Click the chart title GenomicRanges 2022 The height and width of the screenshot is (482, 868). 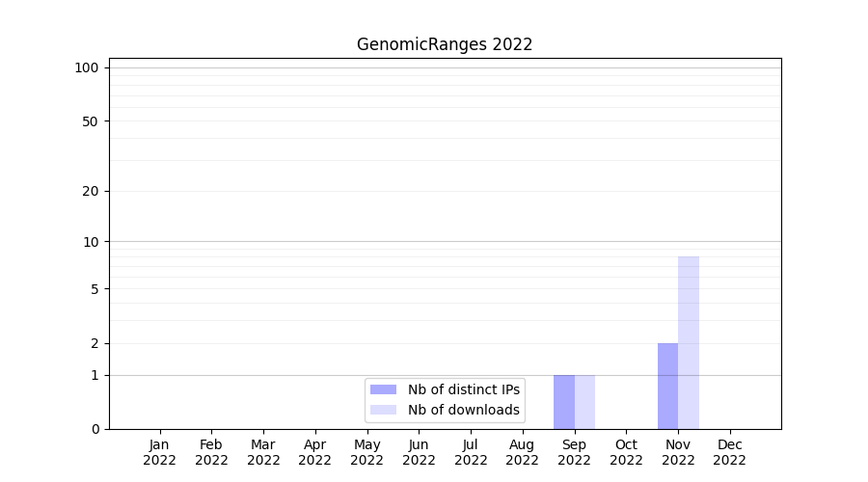[445, 44]
